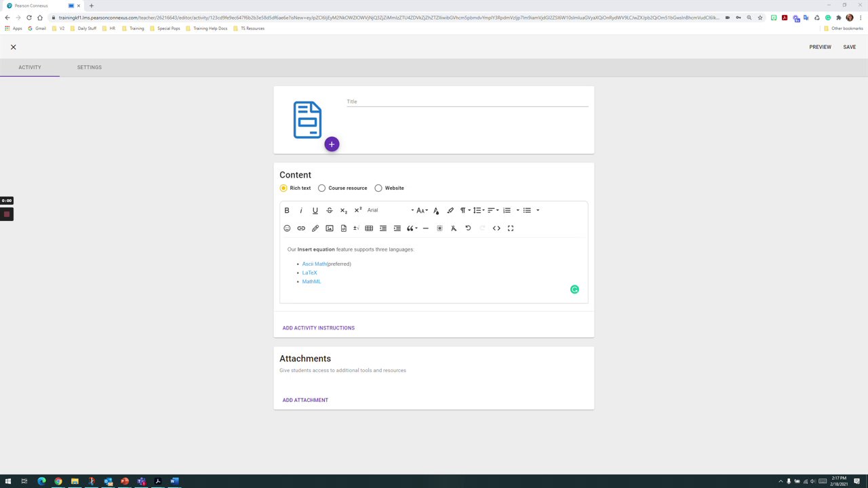Open the Arial font family dropdown
This screenshot has height=488, width=868.
click(390, 210)
